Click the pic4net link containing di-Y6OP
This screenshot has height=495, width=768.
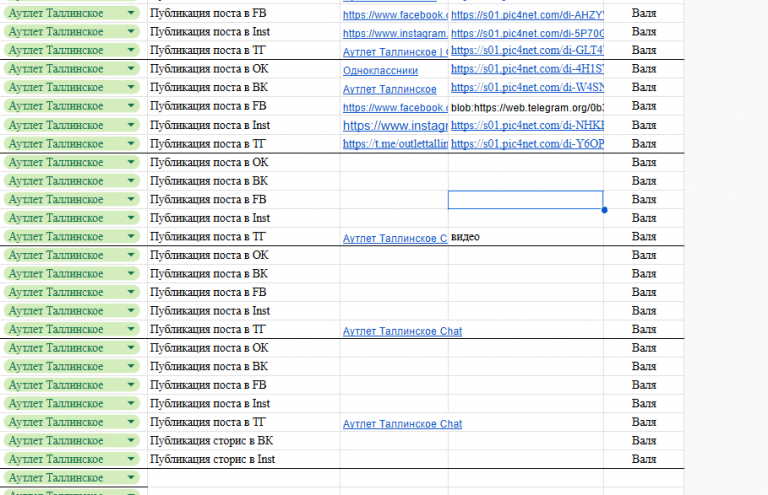[x=527, y=144]
